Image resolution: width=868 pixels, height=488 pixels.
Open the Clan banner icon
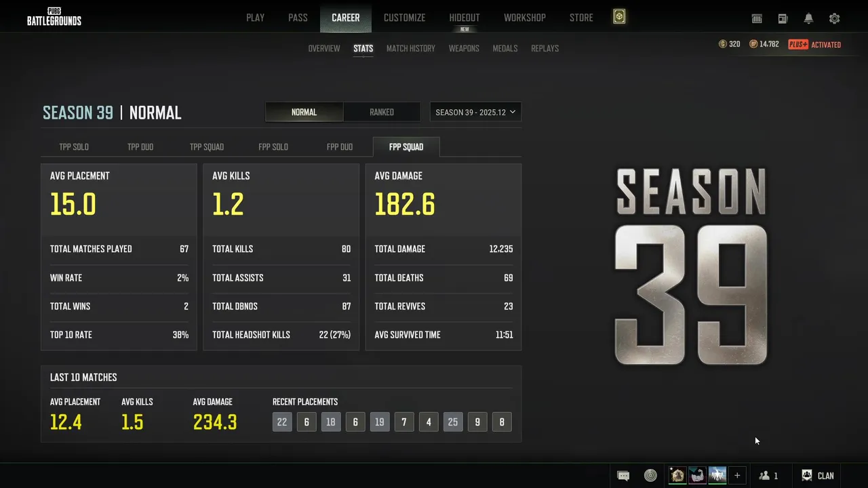(x=807, y=476)
